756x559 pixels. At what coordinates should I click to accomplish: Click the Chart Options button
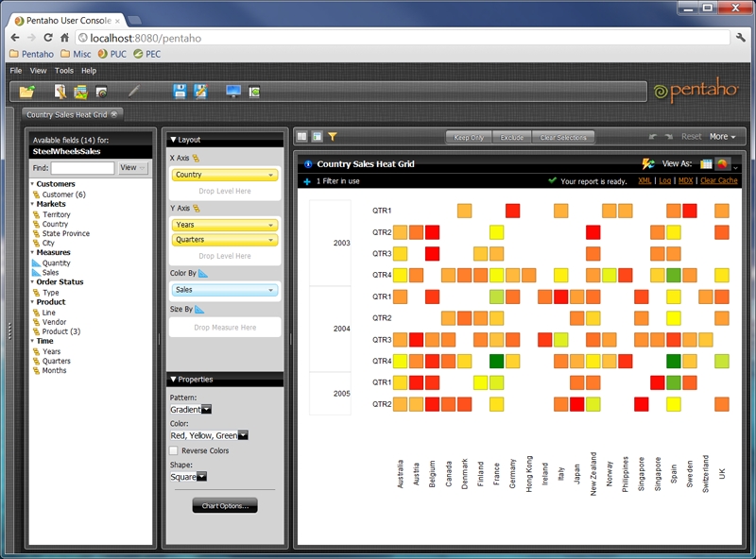pyautogui.click(x=225, y=506)
